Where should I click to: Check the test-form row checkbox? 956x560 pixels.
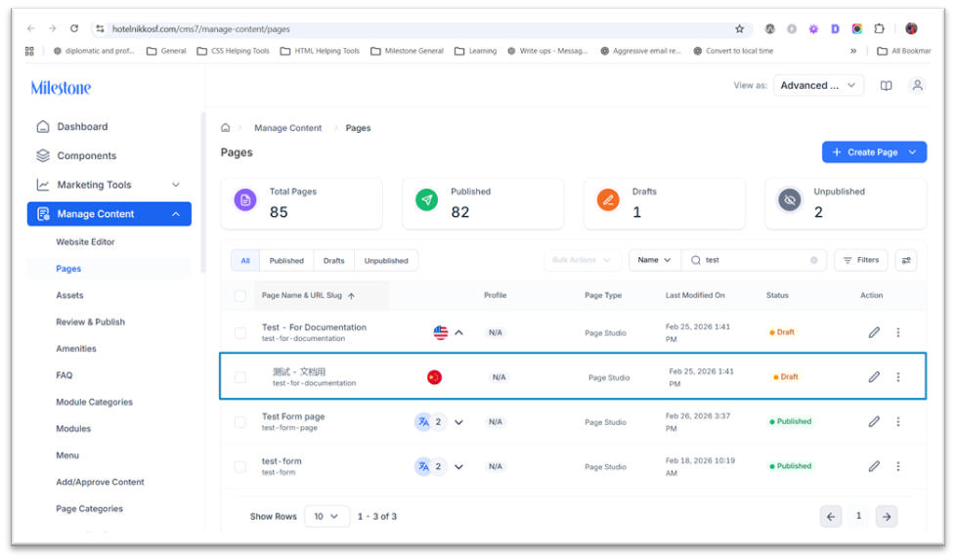click(x=240, y=466)
